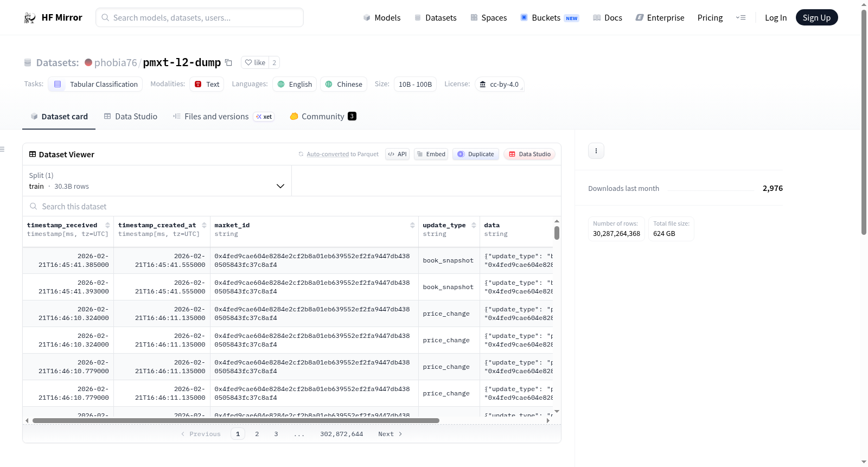The image size is (868, 467).
Task: Click the datasets stack icon beside Datasets:
Action: (28, 63)
